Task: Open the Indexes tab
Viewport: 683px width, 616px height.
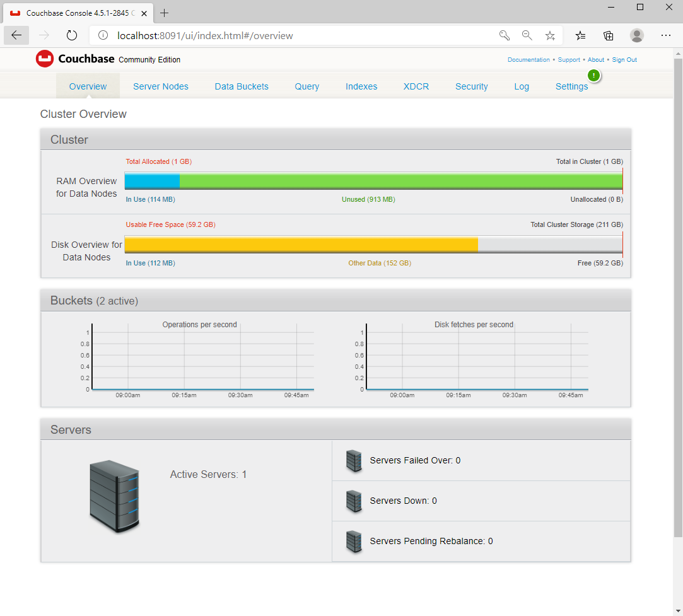Action: point(361,86)
